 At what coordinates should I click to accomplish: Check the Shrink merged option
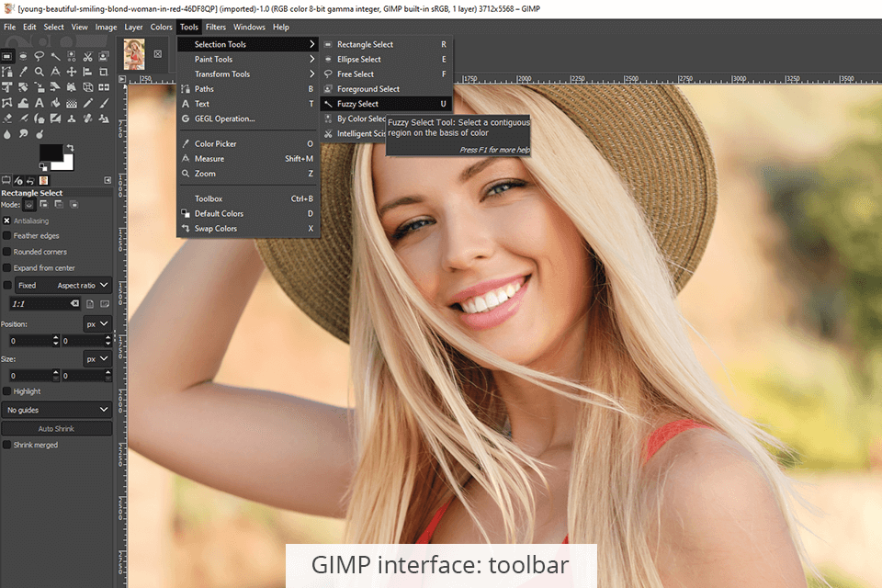[x=6, y=445]
